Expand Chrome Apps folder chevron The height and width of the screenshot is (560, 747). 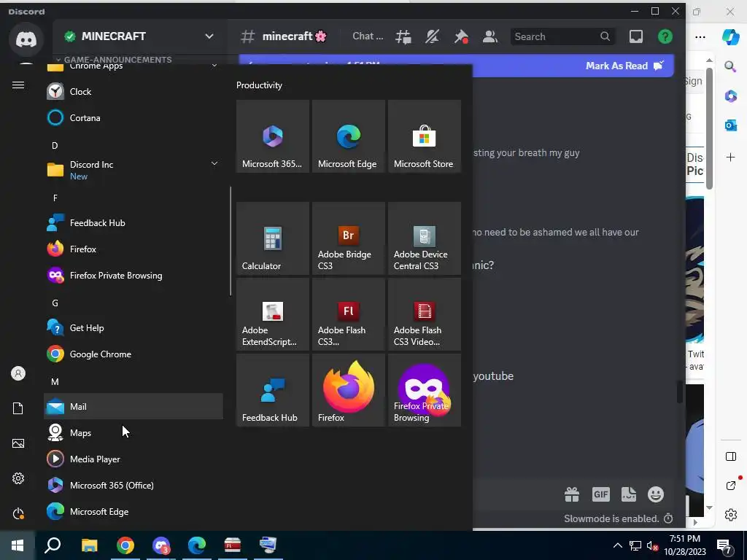coord(214,65)
